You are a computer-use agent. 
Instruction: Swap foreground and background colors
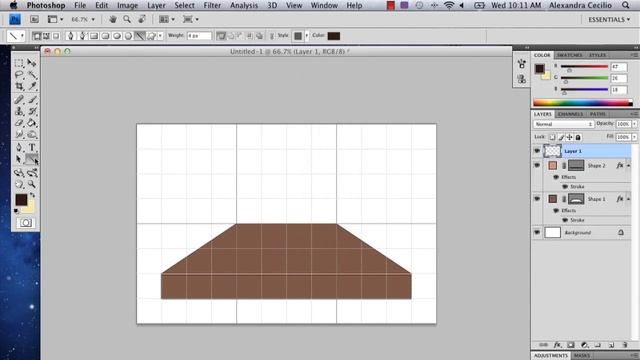[33, 195]
